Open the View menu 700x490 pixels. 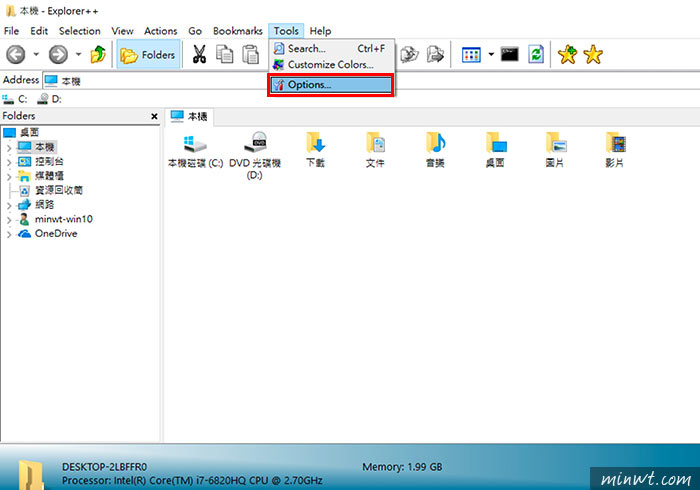(122, 31)
